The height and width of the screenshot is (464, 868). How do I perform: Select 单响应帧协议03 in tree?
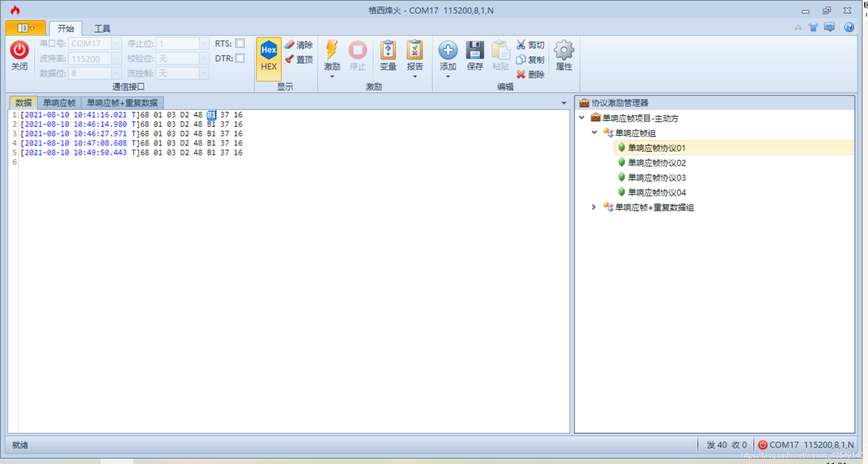[x=656, y=178]
